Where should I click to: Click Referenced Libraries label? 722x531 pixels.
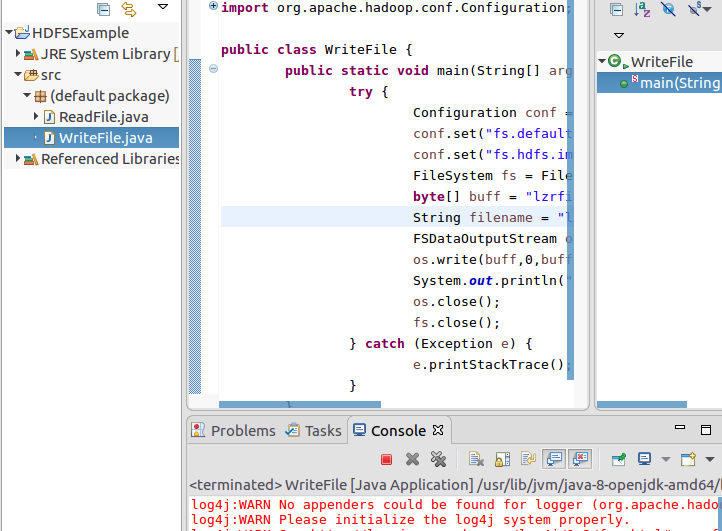110,159
